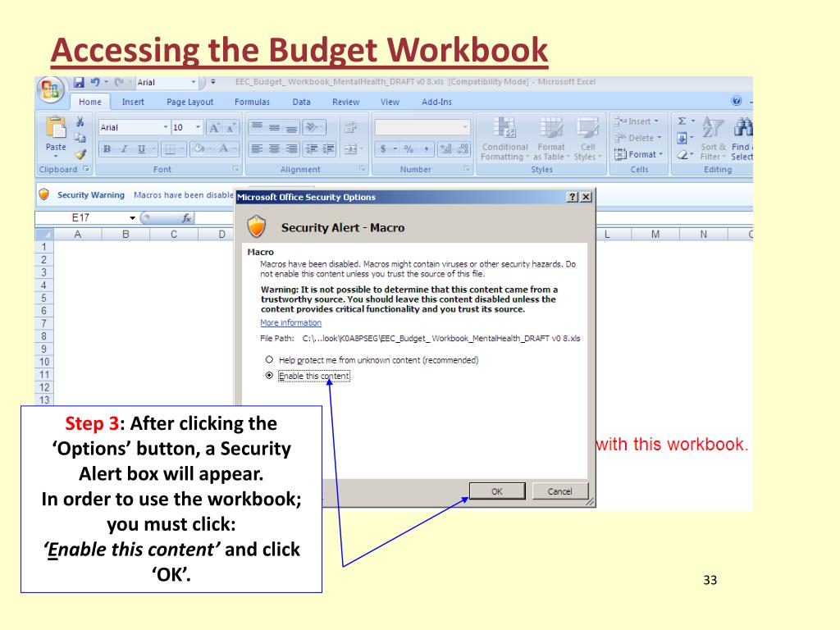Click Increase Decimal icon

coord(445,148)
